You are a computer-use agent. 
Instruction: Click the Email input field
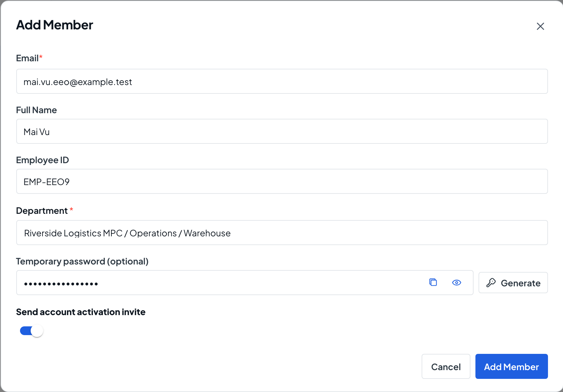tap(282, 81)
